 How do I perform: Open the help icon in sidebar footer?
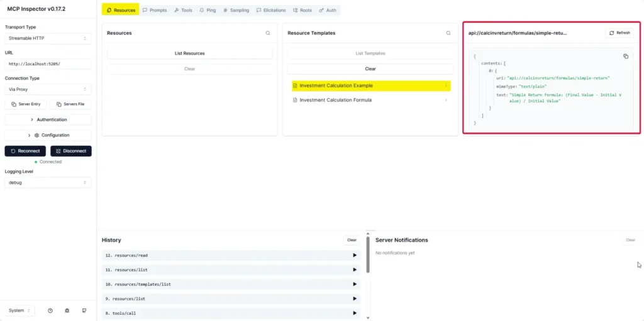click(50, 311)
